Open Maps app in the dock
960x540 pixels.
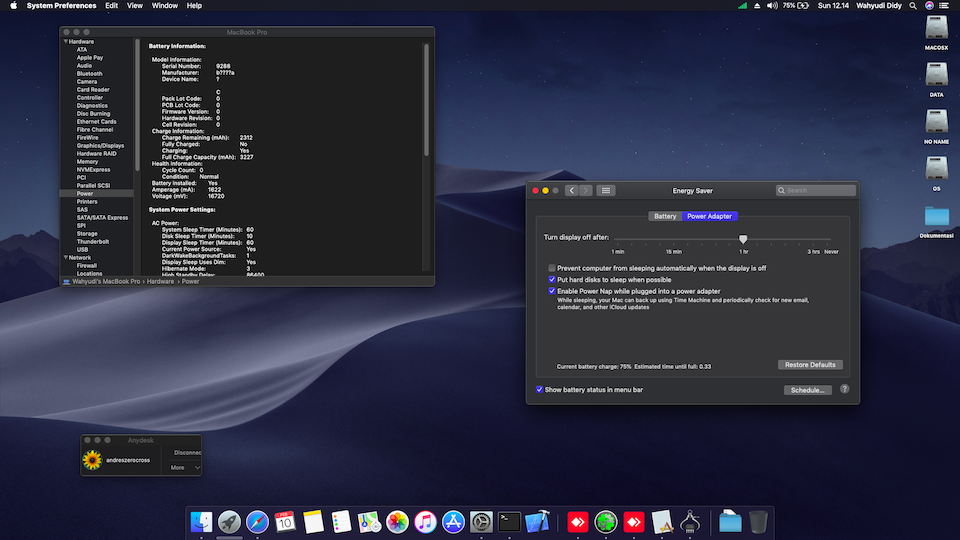pyautogui.click(x=369, y=522)
